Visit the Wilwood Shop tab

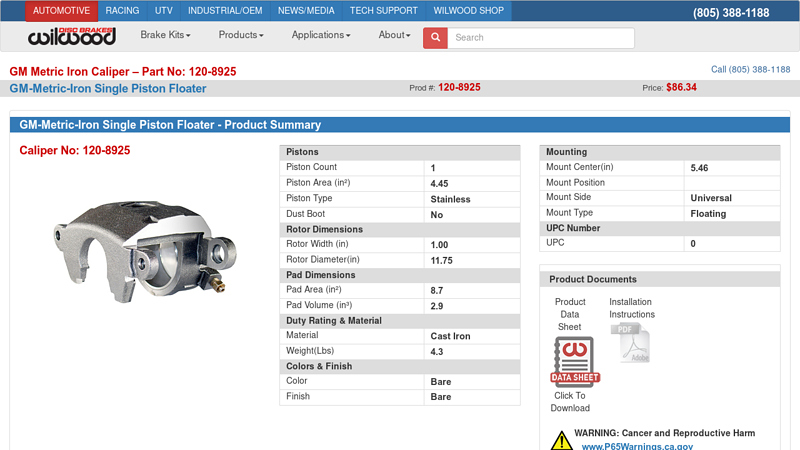[468, 11]
